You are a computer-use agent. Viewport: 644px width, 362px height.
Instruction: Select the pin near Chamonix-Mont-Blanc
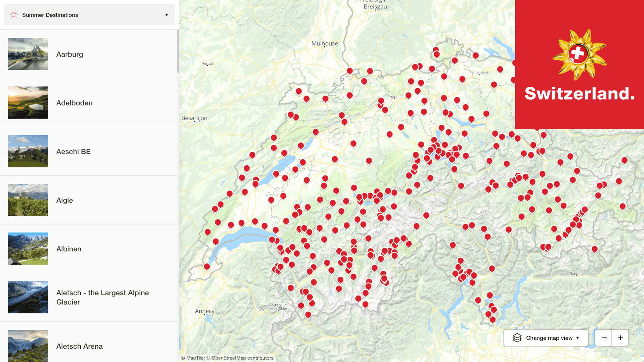point(301,305)
